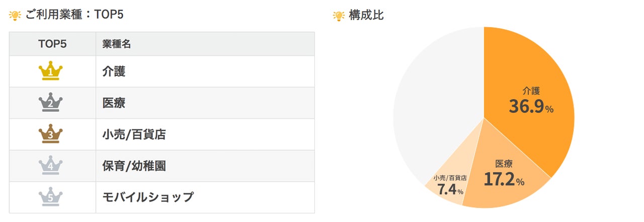Click the ご利用業種：TOP5 heading
Image resolution: width=644 pixels, height=222 pixels.
pos(74,15)
